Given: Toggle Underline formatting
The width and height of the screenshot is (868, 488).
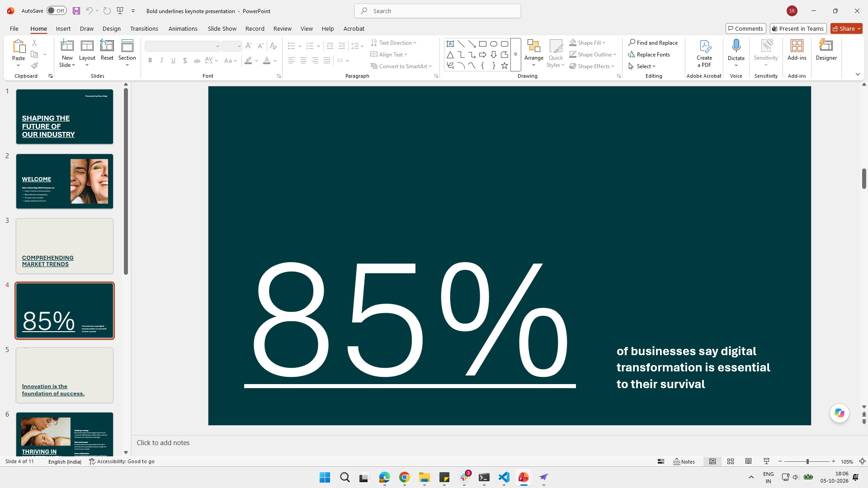Looking at the screenshot, I should click(x=173, y=61).
